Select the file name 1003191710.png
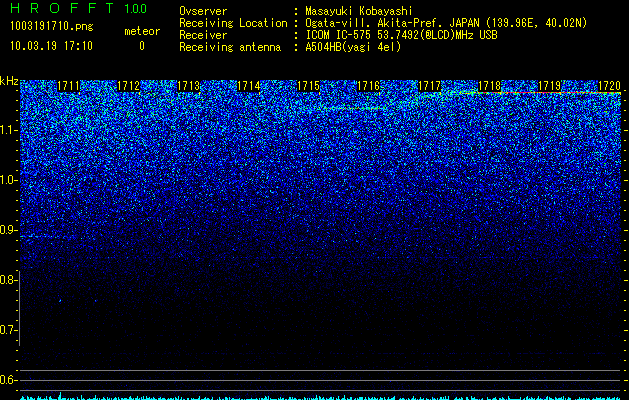The height and width of the screenshot is (400, 629). 52,26
